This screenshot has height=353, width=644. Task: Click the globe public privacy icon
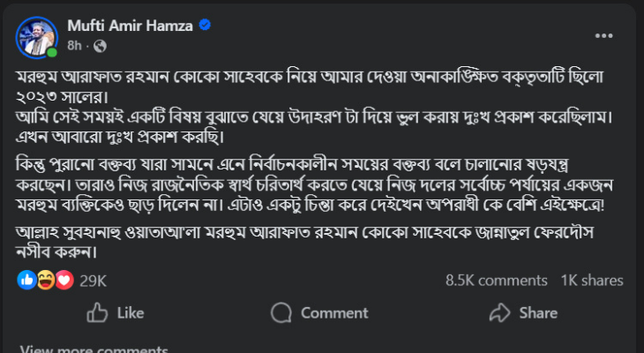click(99, 45)
